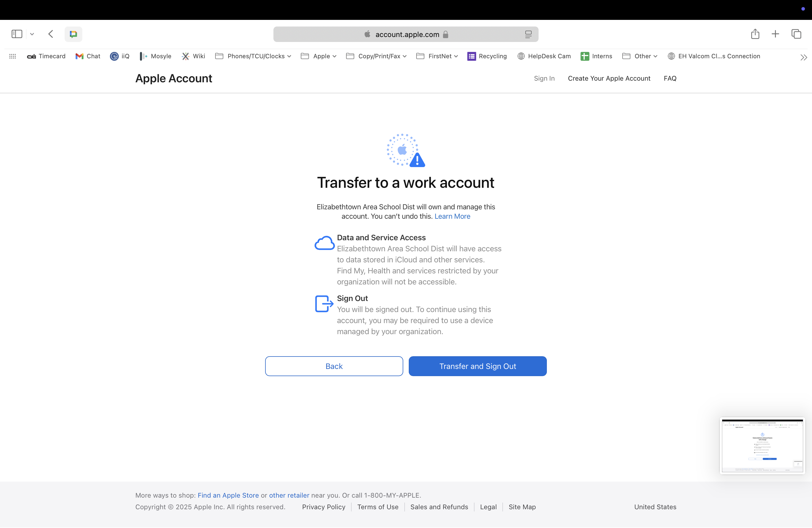Follow the other retailer link

point(289,495)
